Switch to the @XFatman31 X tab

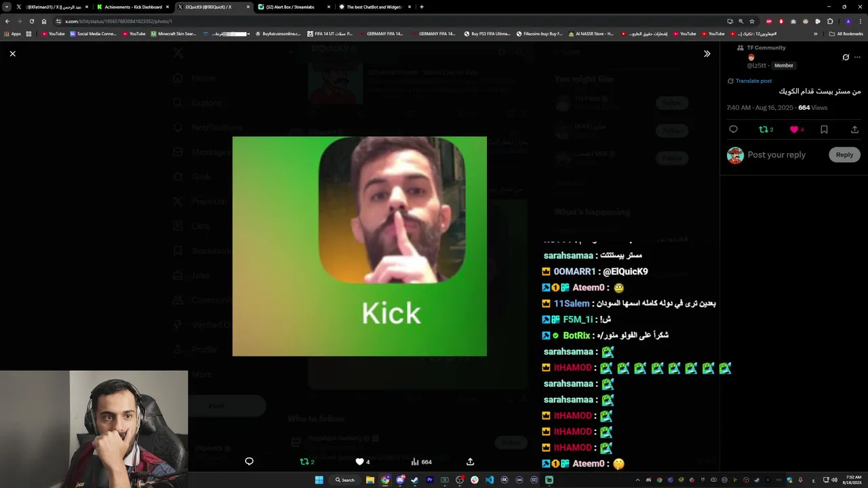[x=52, y=7]
